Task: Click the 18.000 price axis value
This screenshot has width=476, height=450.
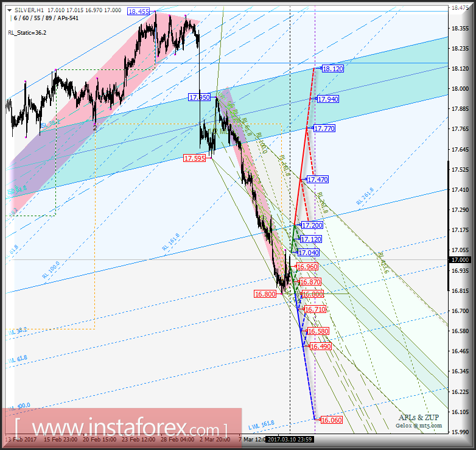Action: tap(460, 89)
